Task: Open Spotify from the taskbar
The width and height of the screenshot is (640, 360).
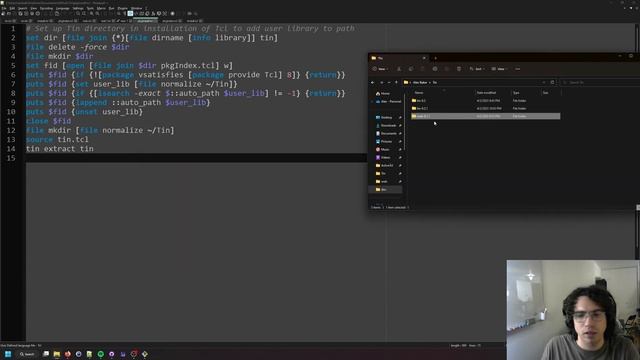Action: [100, 354]
